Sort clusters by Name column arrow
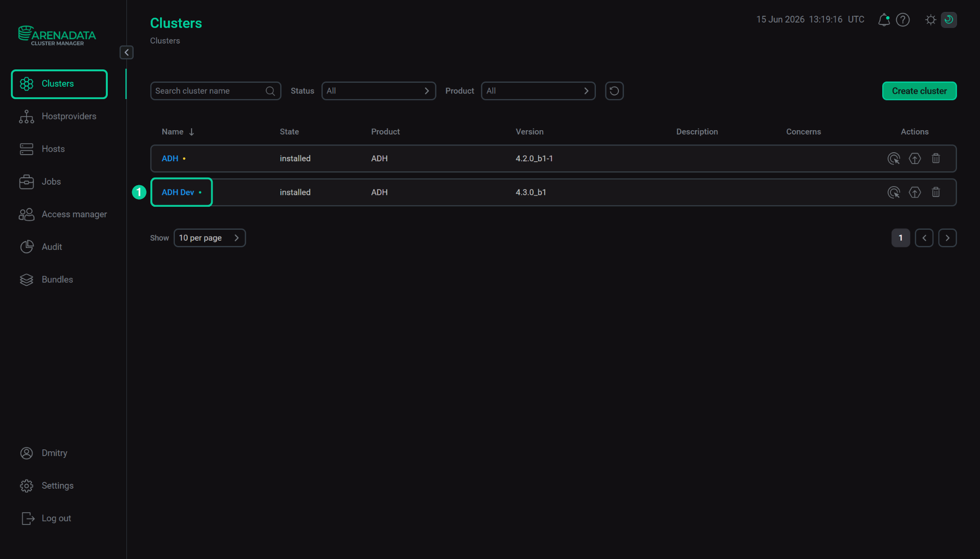This screenshot has width=980, height=559. click(192, 132)
